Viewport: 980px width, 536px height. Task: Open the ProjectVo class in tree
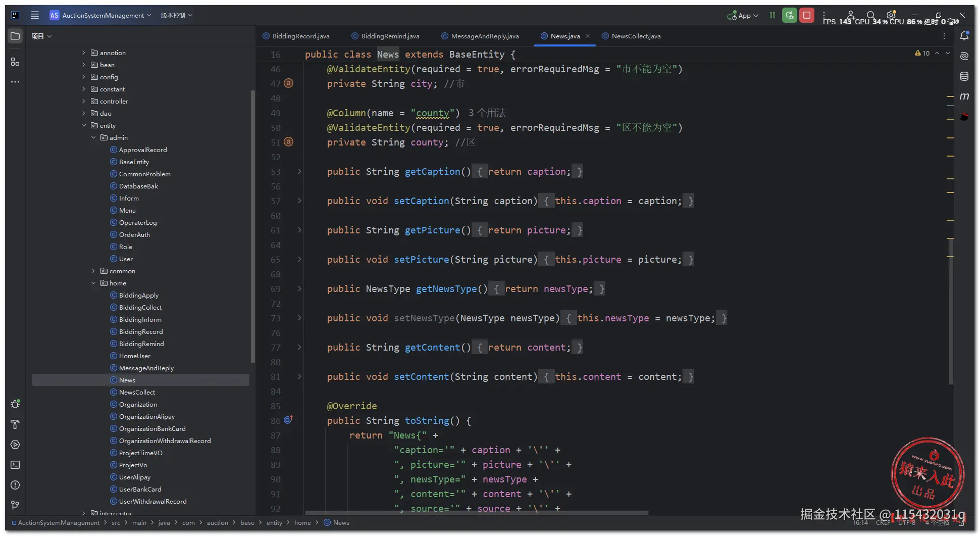coord(133,465)
